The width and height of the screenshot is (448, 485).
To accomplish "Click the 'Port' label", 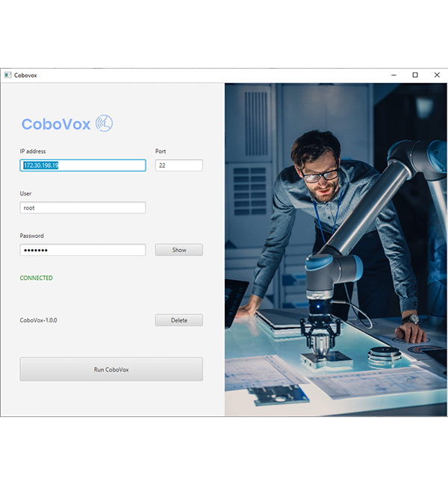I will 161,151.
